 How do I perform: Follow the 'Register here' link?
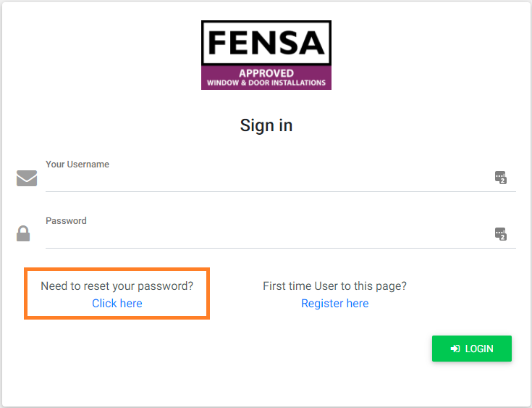point(335,303)
